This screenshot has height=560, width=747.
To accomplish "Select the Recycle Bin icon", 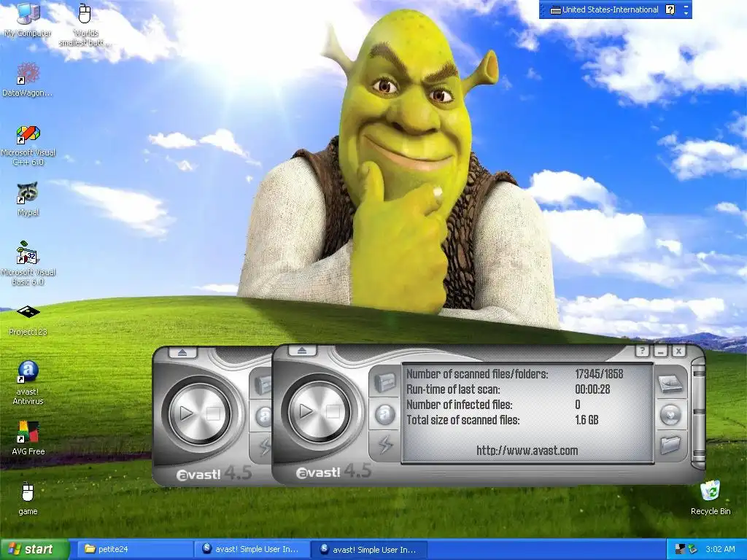I will [711, 498].
